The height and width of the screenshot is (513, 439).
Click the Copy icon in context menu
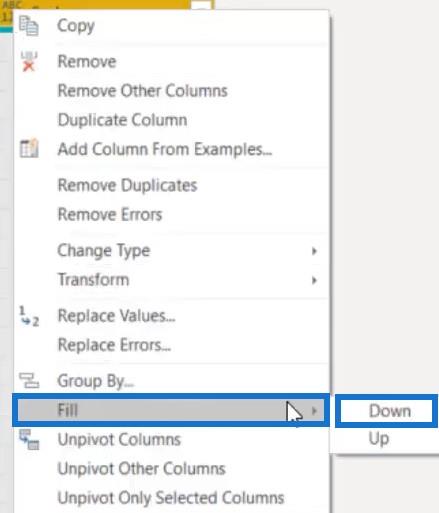29,26
